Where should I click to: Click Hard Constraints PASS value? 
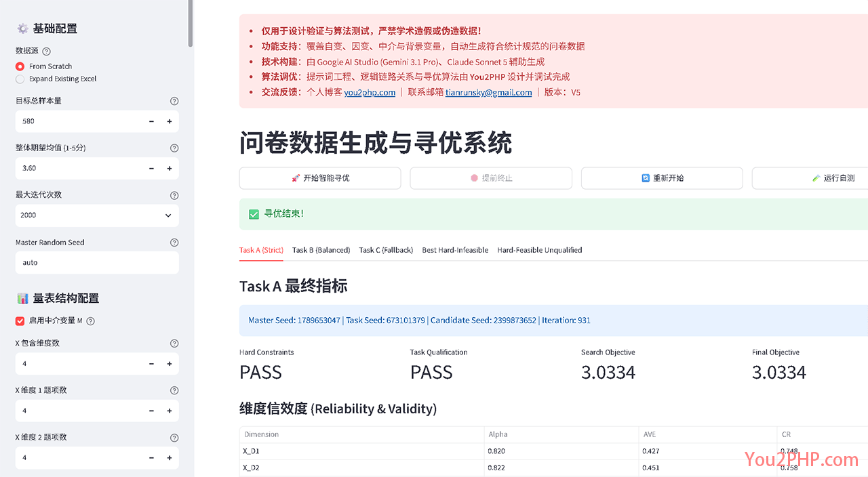coord(260,372)
